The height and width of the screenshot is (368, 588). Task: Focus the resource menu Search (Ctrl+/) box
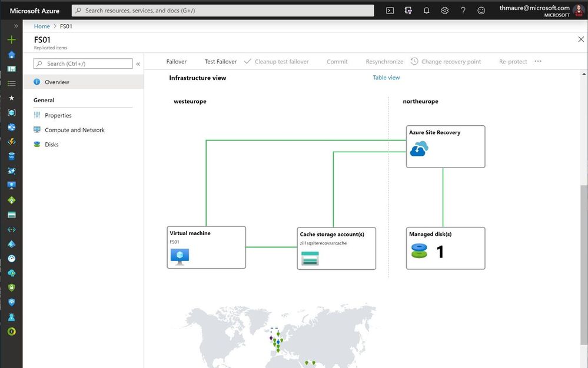point(83,63)
